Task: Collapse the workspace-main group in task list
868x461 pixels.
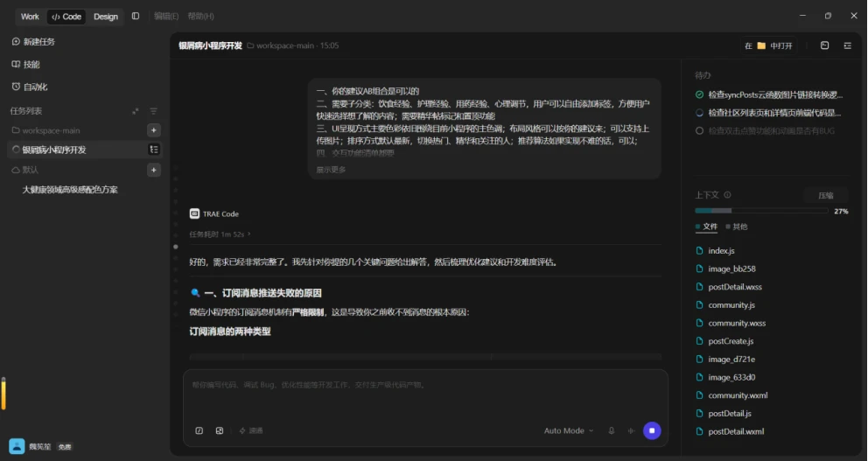Action: click(51, 130)
